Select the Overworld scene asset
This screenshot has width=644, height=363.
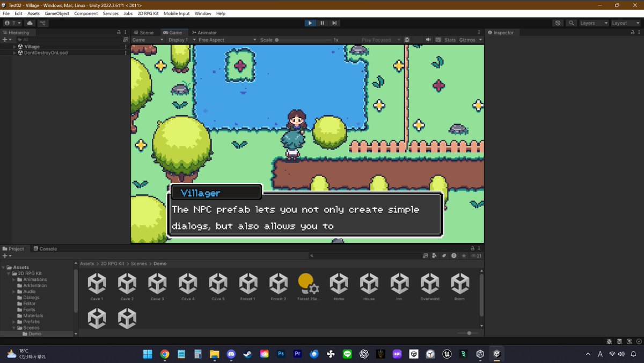[429, 287]
